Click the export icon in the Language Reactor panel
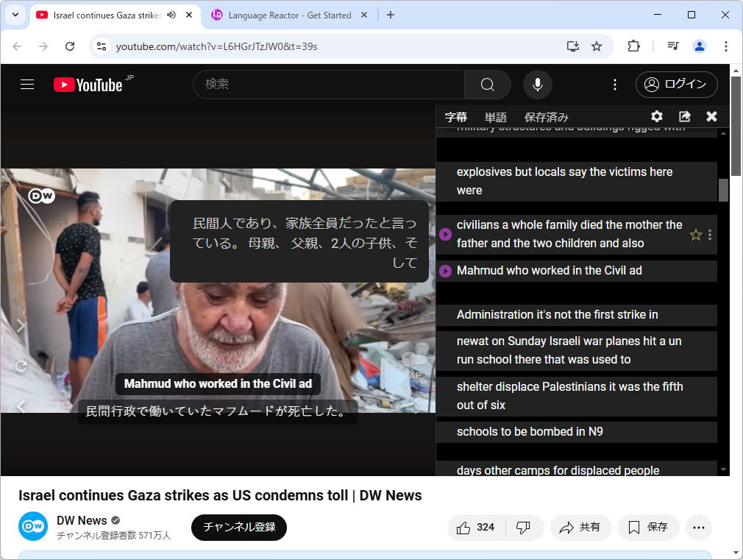This screenshot has height=560, width=743. [x=684, y=116]
